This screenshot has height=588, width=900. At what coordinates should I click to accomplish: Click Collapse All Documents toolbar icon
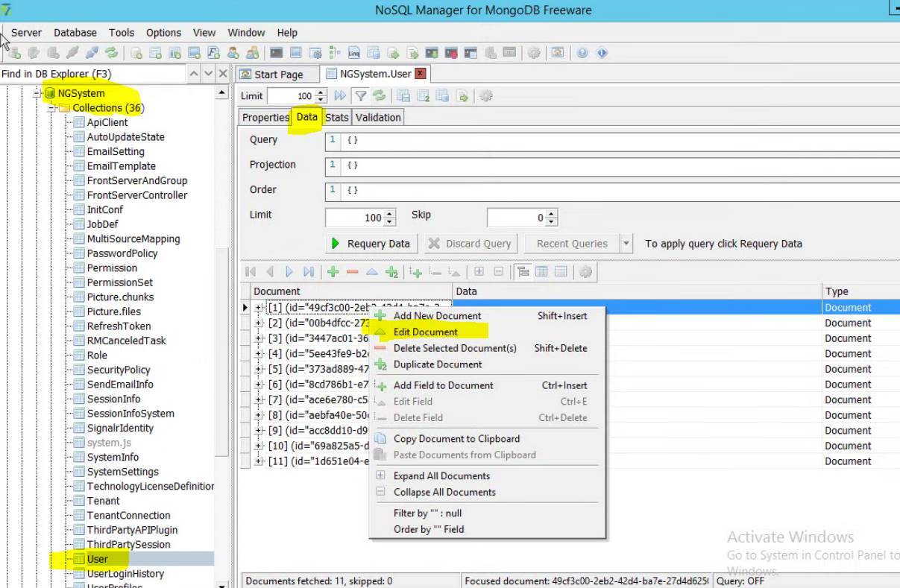click(499, 272)
